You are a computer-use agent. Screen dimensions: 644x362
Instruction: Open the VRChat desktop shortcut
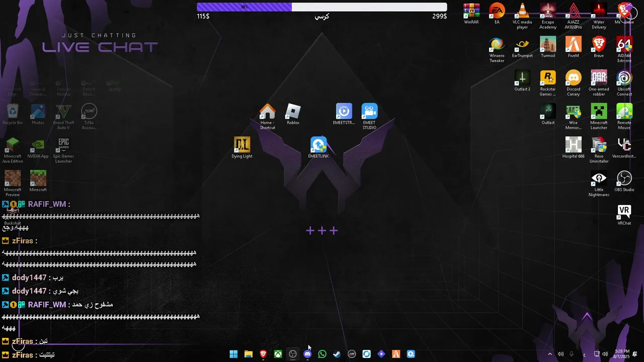coord(624,215)
